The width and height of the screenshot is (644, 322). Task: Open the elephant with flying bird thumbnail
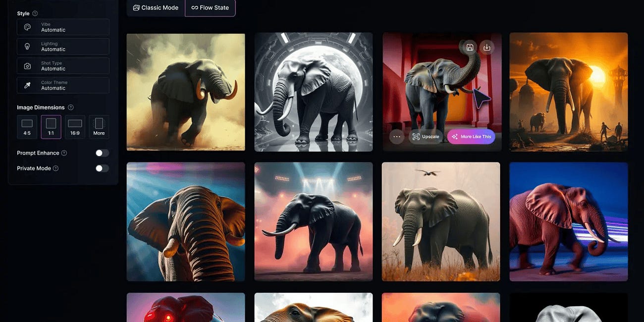click(x=441, y=221)
